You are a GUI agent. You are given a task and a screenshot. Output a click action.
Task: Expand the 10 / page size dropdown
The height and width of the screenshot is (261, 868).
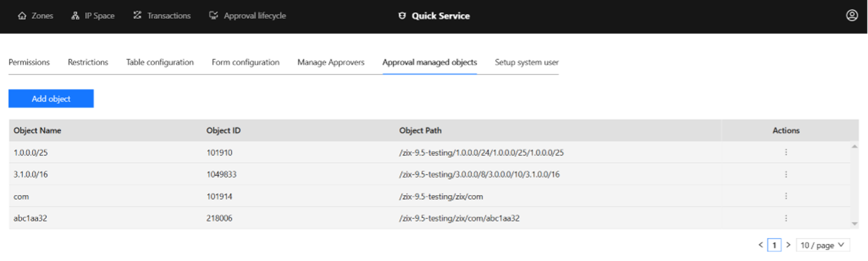point(823,245)
